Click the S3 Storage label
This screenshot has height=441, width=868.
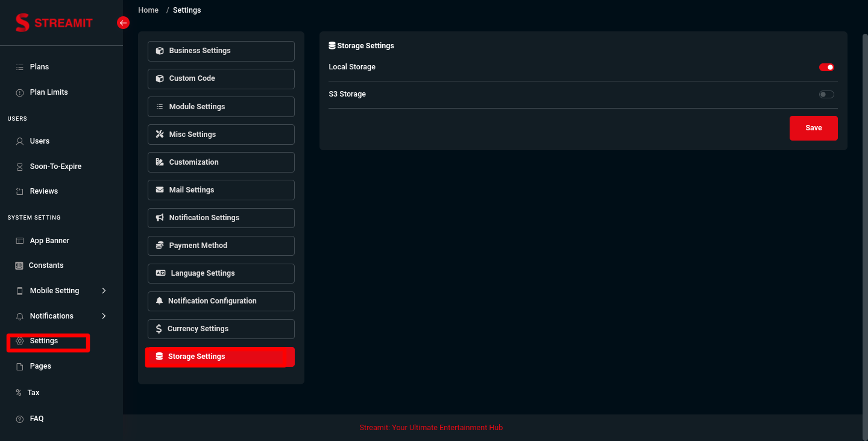pyautogui.click(x=347, y=94)
